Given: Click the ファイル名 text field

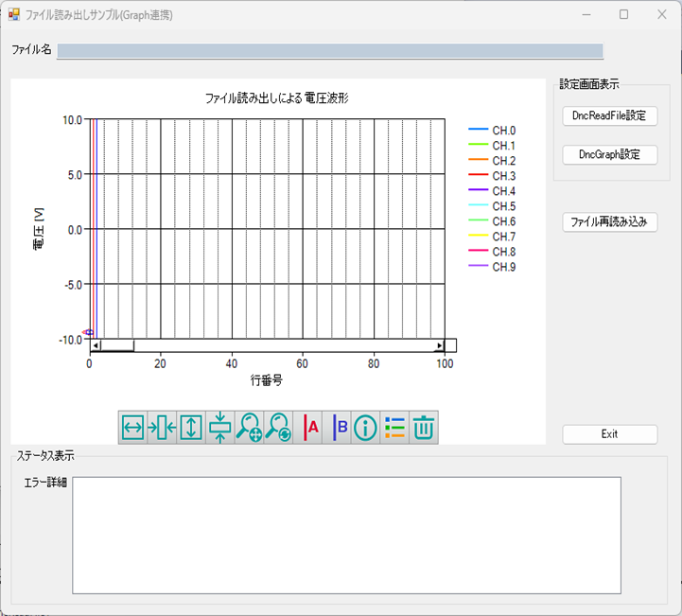Looking at the screenshot, I should pos(329,51).
